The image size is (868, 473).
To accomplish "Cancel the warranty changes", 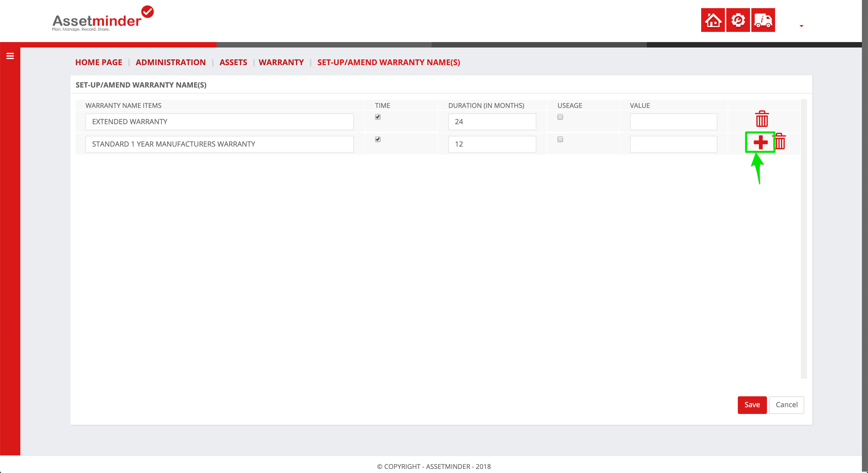I will (x=787, y=405).
